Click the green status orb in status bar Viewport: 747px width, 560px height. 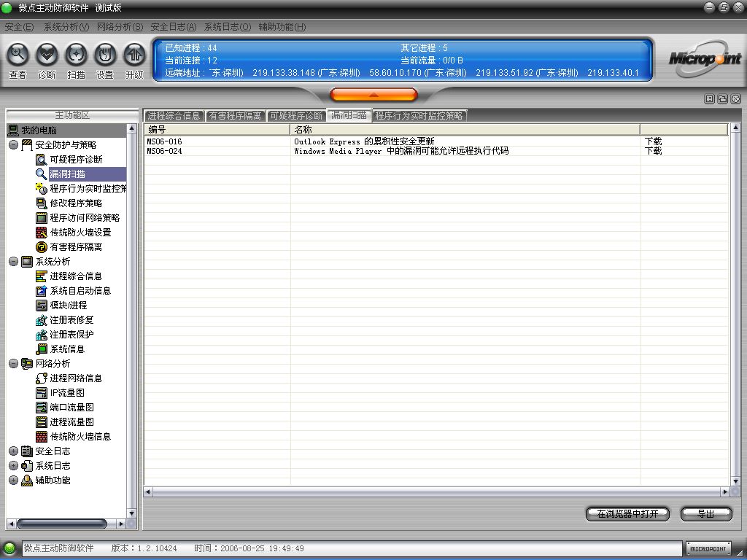[9, 548]
